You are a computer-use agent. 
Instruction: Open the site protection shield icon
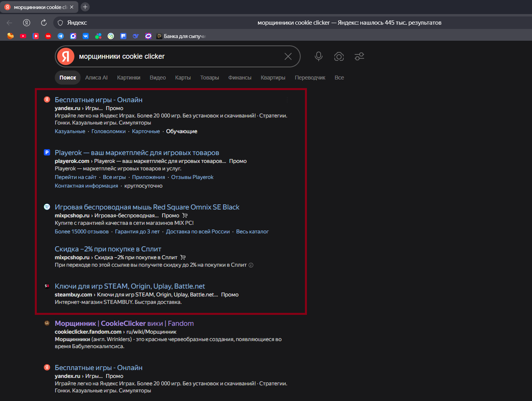point(60,23)
